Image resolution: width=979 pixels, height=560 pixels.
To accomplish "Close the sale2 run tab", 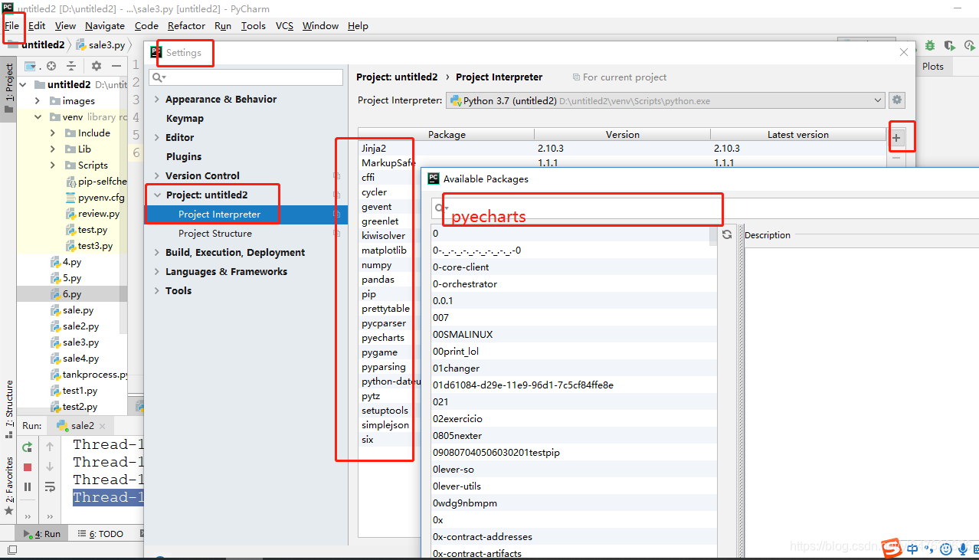I will (103, 426).
